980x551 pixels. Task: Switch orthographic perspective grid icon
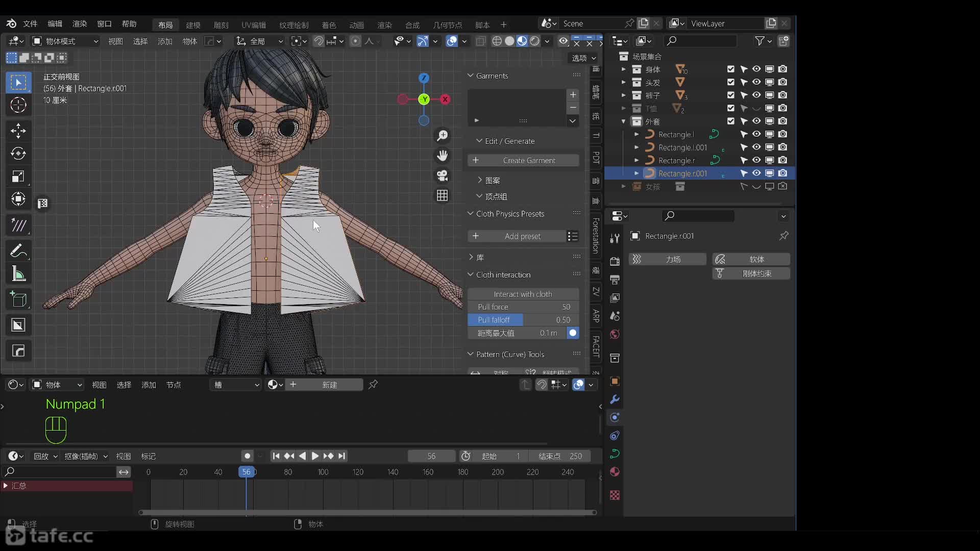coord(442,195)
